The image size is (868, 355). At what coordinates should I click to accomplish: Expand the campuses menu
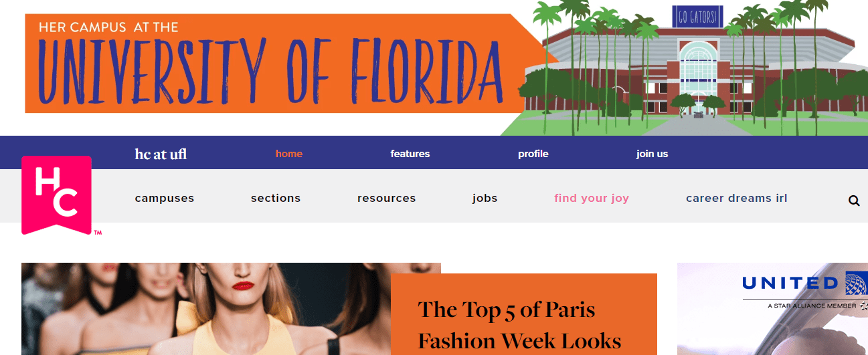[165, 198]
